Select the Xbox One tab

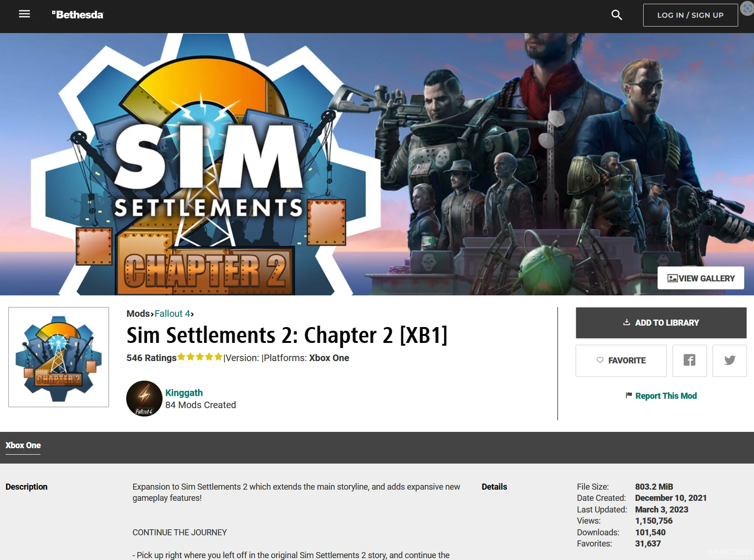point(23,445)
